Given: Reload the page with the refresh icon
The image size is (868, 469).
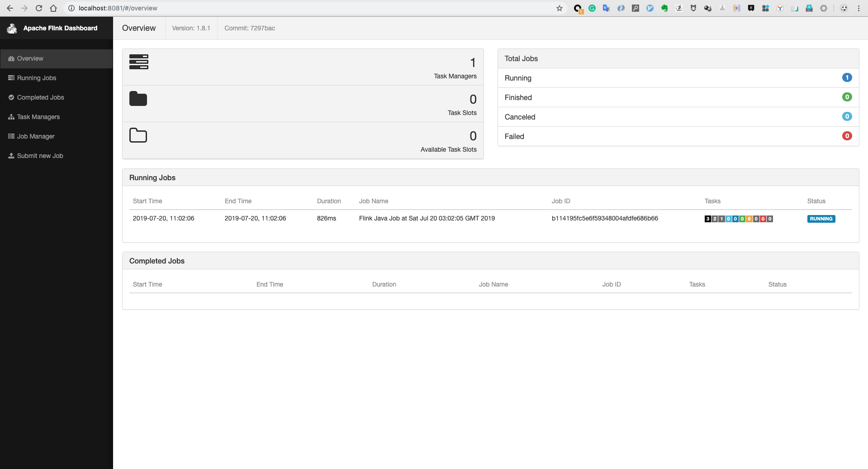Looking at the screenshot, I should [39, 8].
